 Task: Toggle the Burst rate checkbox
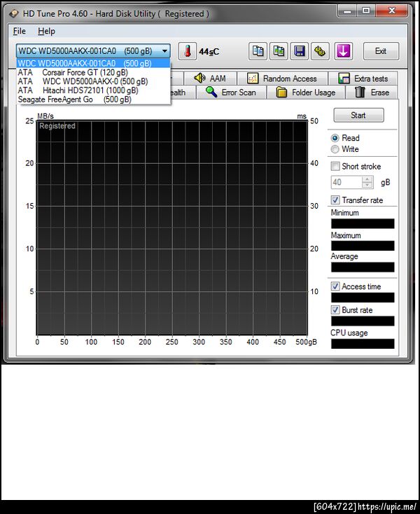tap(335, 310)
